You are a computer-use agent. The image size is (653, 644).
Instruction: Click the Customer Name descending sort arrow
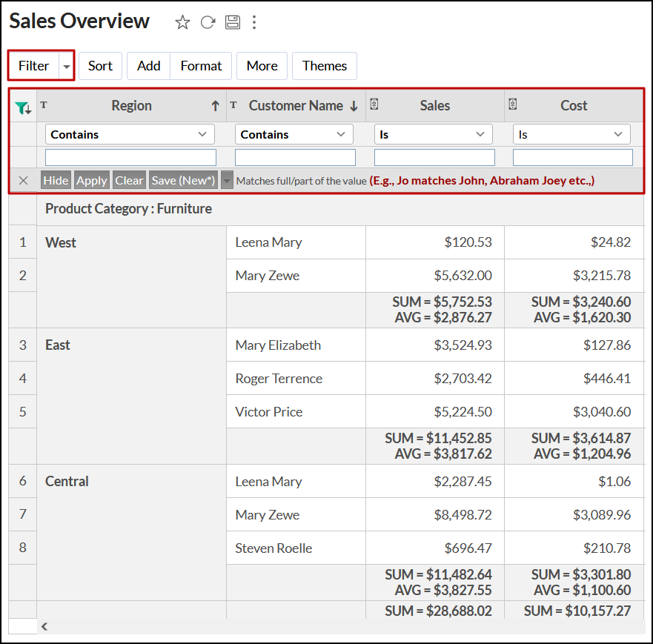coord(354,106)
